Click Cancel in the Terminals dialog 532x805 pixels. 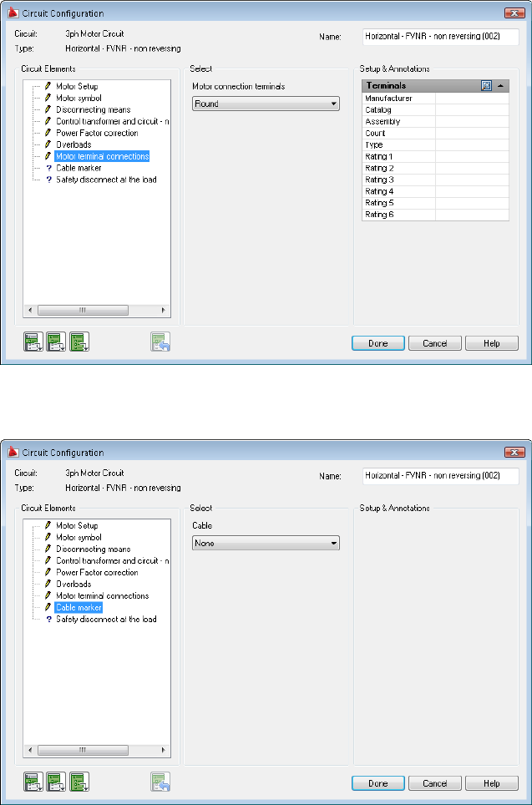point(435,343)
